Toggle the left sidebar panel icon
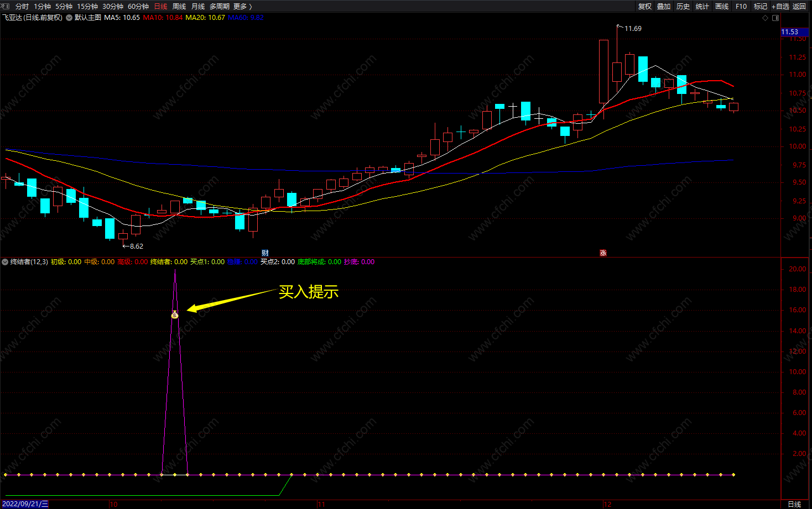This screenshot has height=509, width=812. tap(6, 6)
